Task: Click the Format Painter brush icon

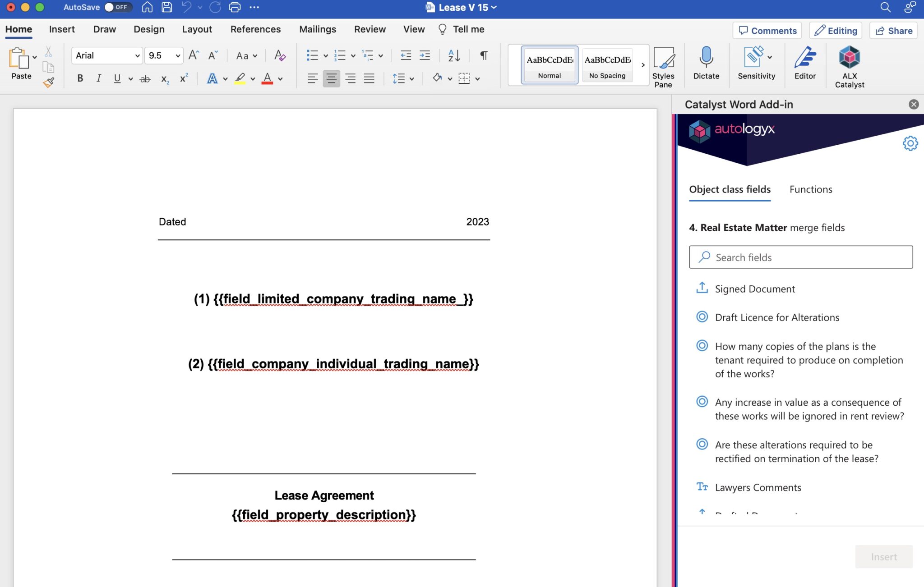Action: click(x=48, y=83)
